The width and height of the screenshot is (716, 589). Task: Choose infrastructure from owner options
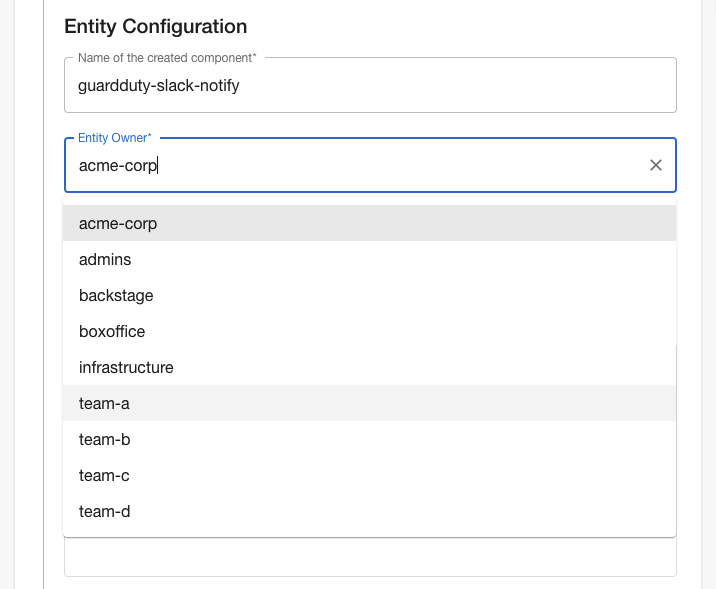126,368
